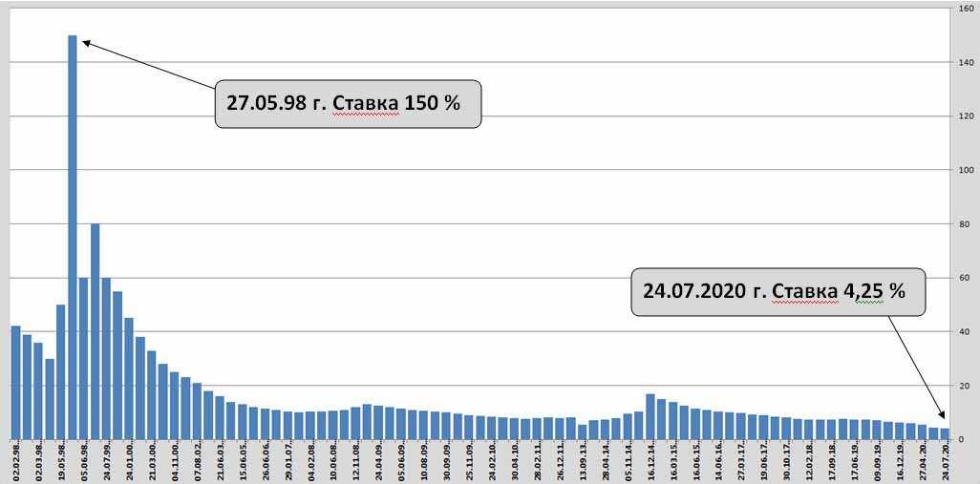
Task: Click the x-axis date label 10.06.08
Action: [x=333, y=461]
